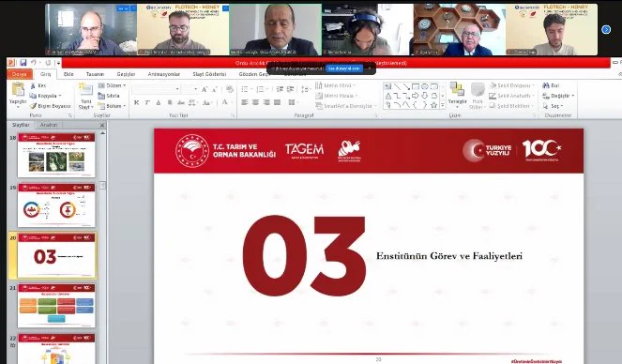Open Şekil Dolgusu fill color

[x=512, y=85]
